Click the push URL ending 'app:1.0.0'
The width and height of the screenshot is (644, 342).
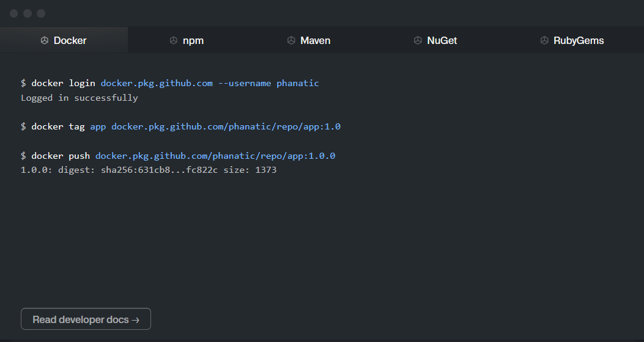click(x=215, y=156)
